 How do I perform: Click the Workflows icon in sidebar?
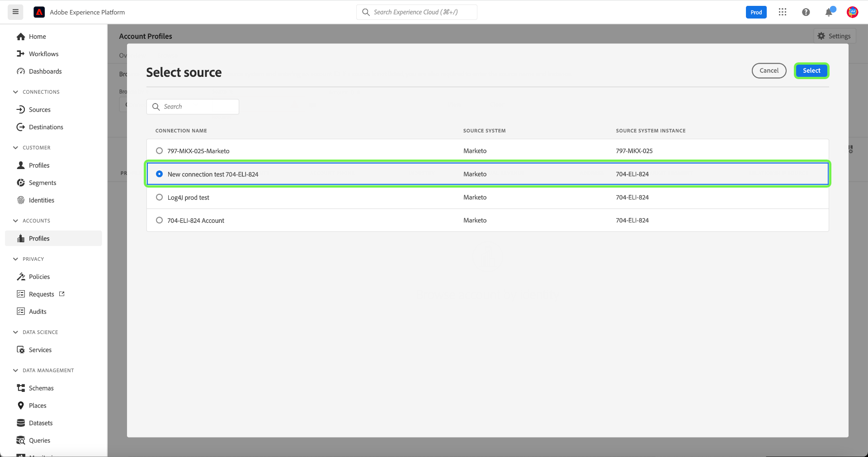[x=21, y=54]
